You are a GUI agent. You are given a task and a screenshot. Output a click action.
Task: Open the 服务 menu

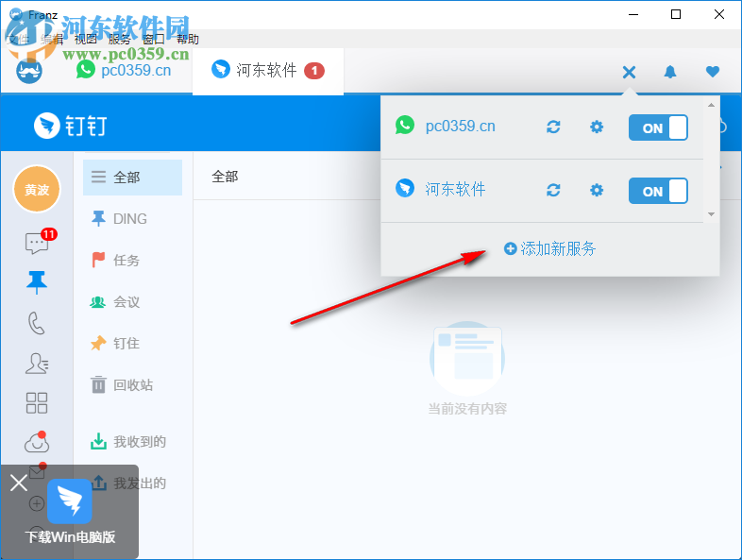(119, 40)
